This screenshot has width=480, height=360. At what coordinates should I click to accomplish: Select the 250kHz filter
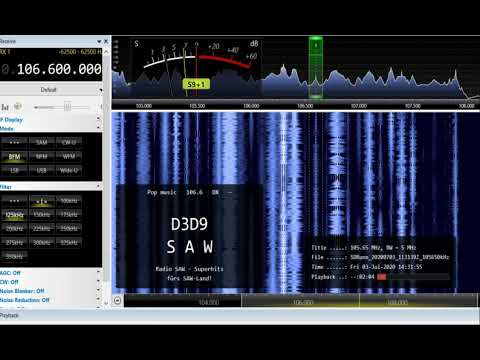(x=69, y=229)
